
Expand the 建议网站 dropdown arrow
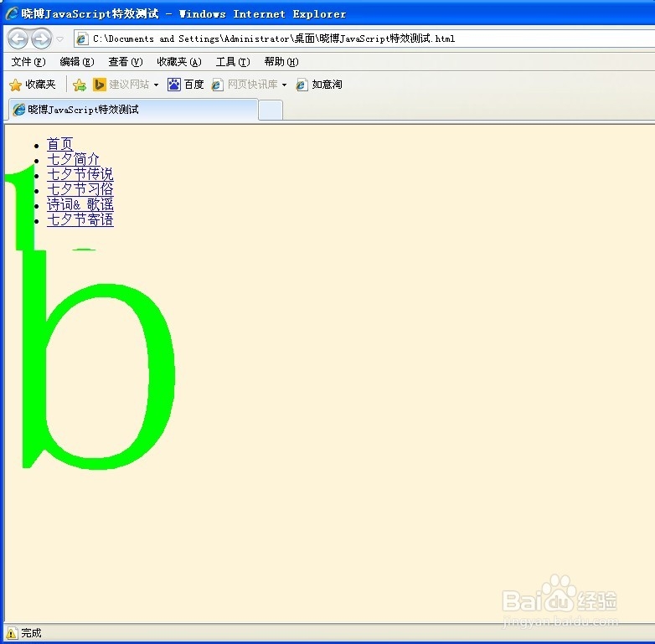(156, 85)
